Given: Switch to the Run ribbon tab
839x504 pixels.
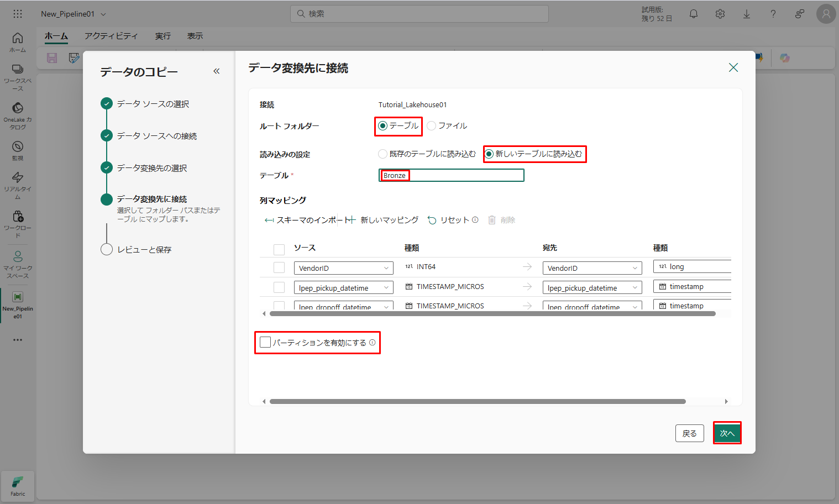Looking at the screenshot, I should click(x=163, y=36).
